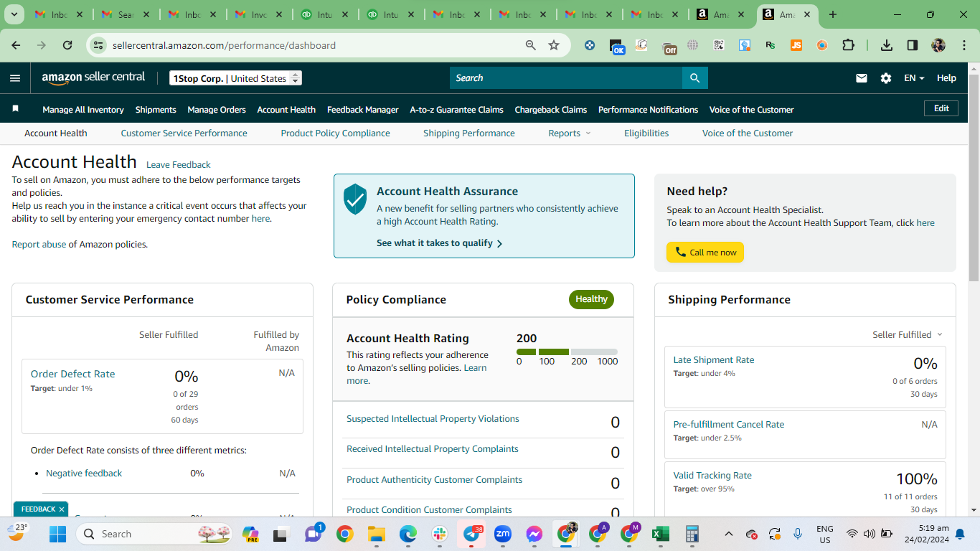Open File Explorer from the taskbar
Screen dimensions: 980x551
click(x=377, y=534)
